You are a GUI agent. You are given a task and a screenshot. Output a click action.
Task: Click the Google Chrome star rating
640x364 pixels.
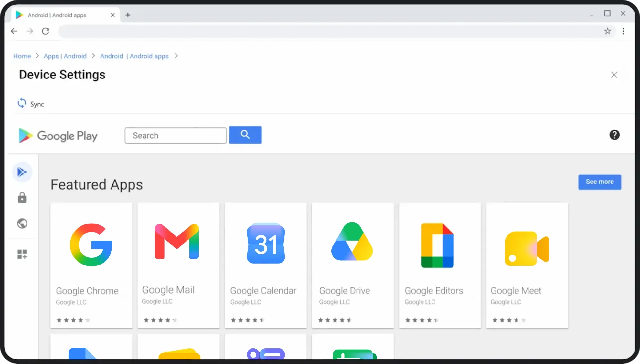(x=73, y=320)
